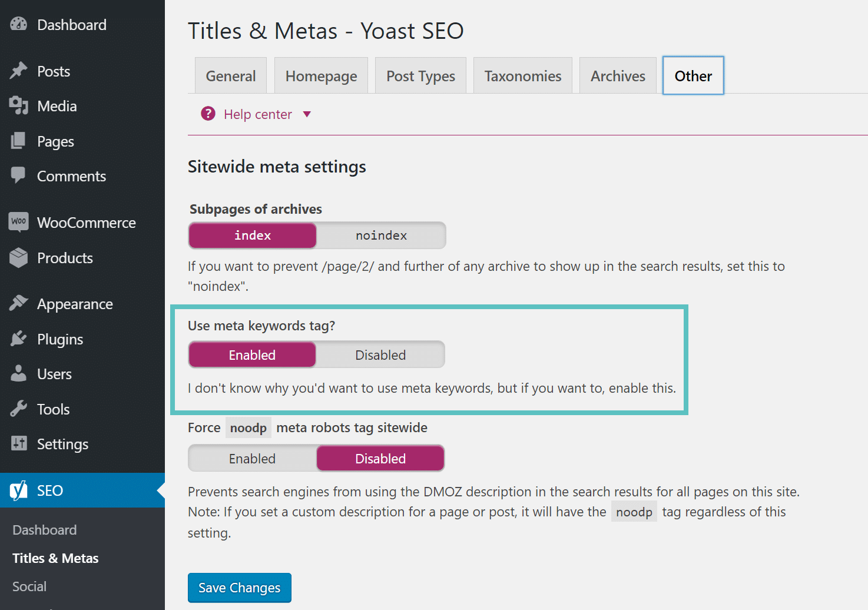Click the Dashboard gauge icon in sidebar
This screenshot has height=610, width=868.
[x=18, y=24]
